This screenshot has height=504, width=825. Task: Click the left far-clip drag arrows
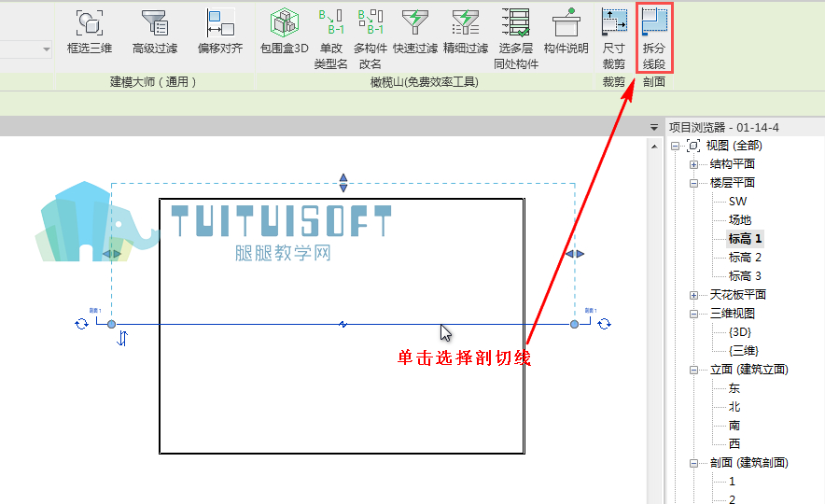pyautogui.click(x=112, y=254)
